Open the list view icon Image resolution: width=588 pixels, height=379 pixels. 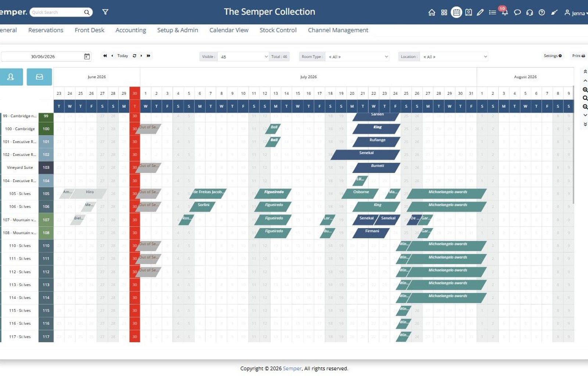[x=492, y=12]
